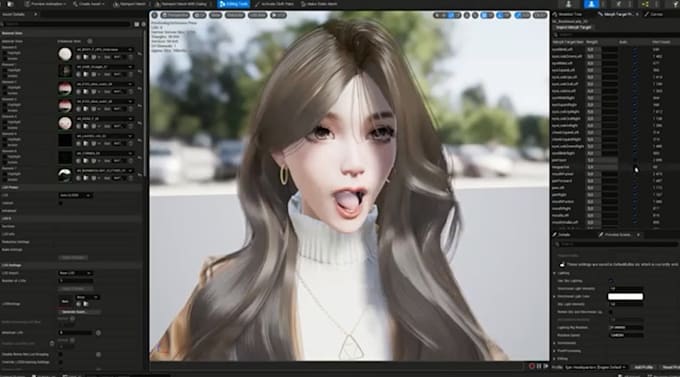Viewport: 680px width, 377px height.
Task: Open camera speed setting in viewport
Action: (539, 15)
